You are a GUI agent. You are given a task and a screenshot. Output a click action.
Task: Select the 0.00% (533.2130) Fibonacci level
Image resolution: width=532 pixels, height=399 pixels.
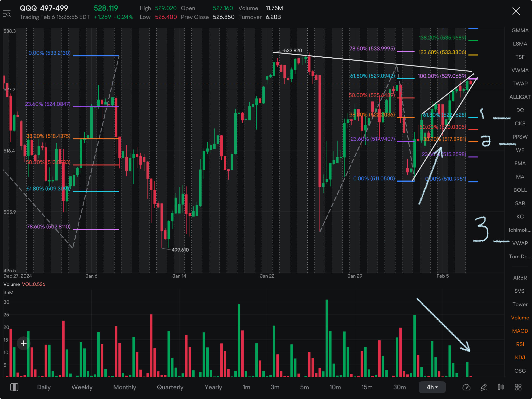[x=50, y=53]
